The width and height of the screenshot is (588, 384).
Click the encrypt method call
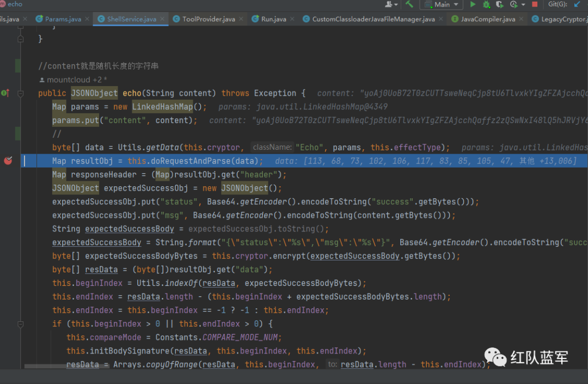(290, 256)
